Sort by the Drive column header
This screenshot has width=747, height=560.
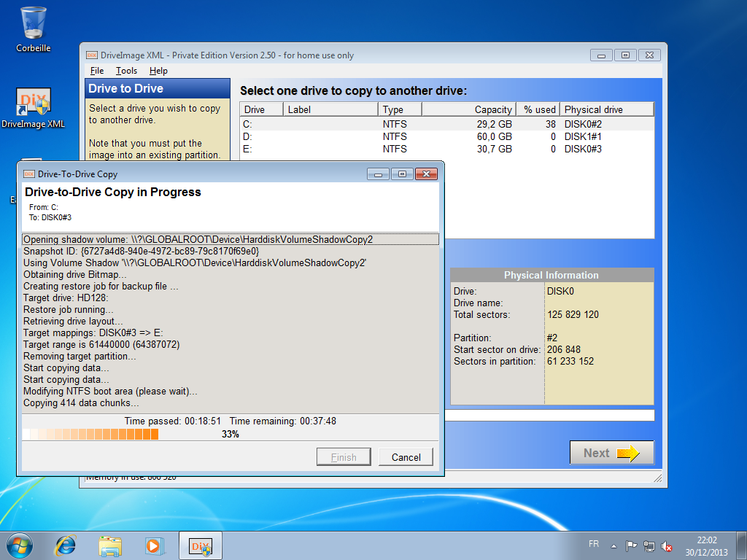(x=262, y=109)
